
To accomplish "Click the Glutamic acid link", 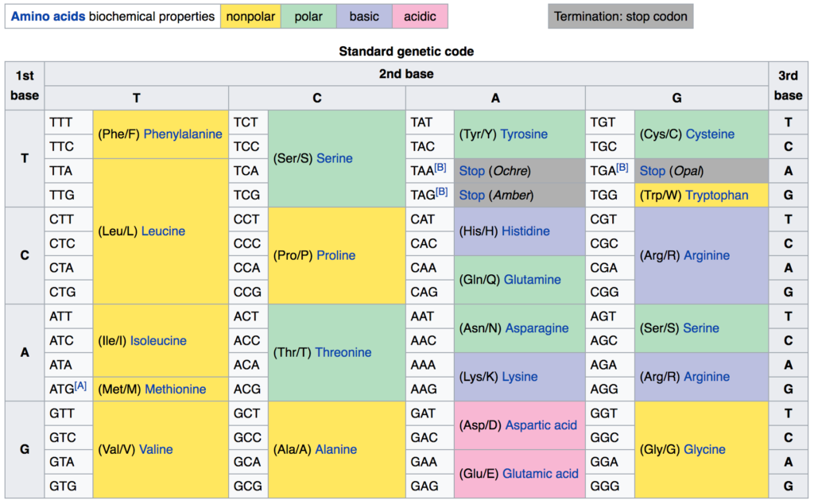I will pyautogui.click(x=541, y=474).
